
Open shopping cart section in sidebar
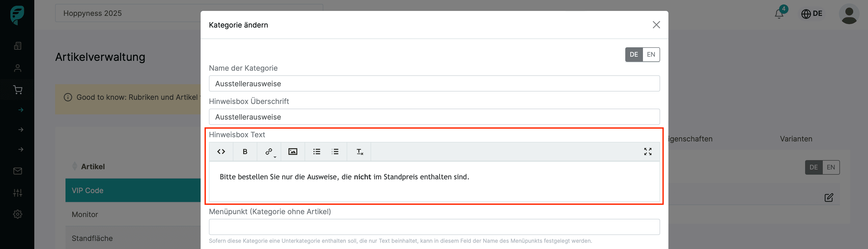coord(17,90)
